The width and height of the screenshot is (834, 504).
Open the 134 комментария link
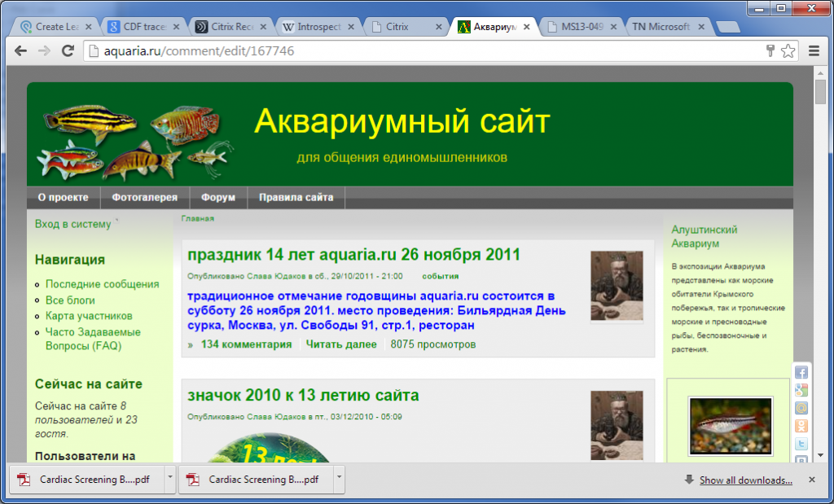(246, 344)
